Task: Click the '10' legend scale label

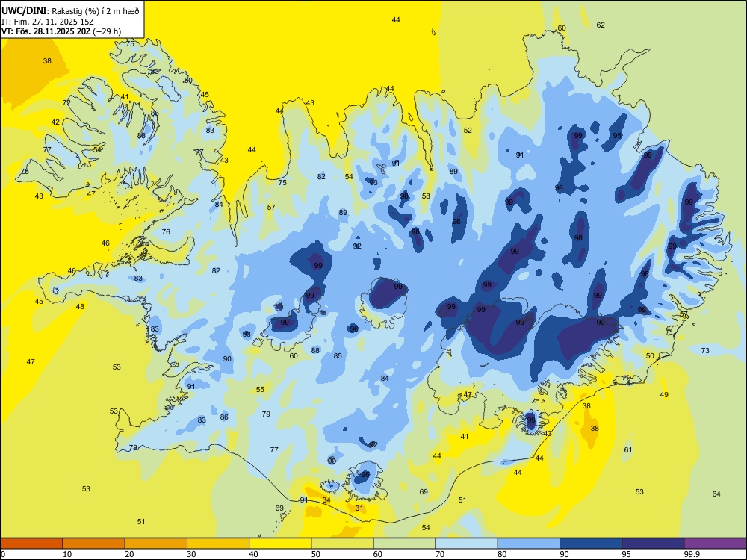Action: (67, 554)
